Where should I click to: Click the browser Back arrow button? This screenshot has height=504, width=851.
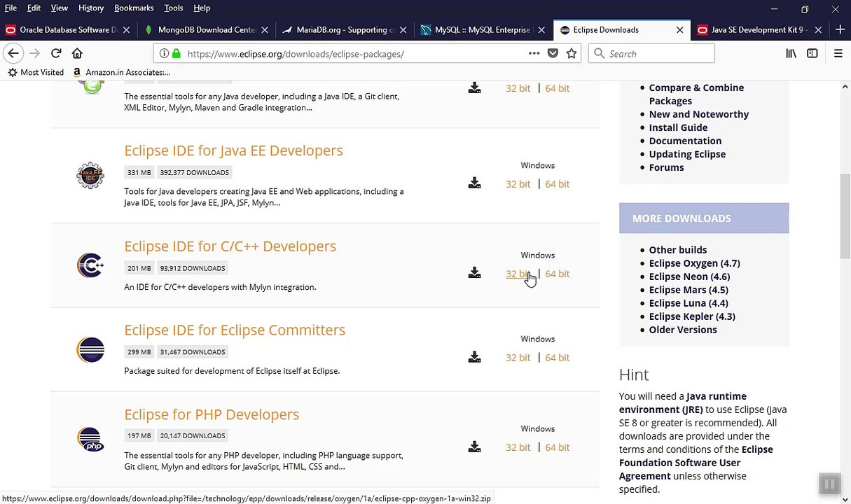(13, 53)
